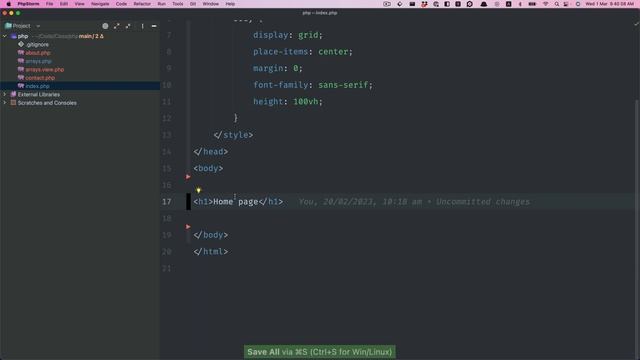Click the yellow intention lightbulb icon
The image size is (640, 360).
[198, 190]
